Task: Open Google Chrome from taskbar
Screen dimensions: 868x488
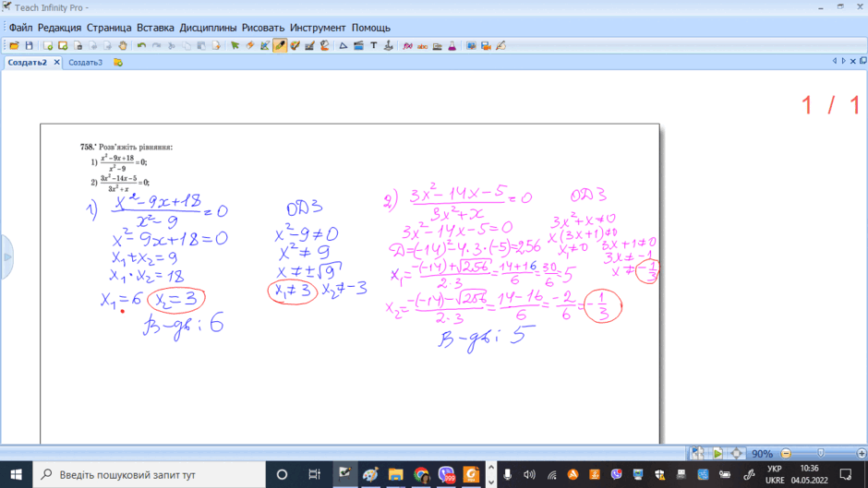Action: point(421,475)
